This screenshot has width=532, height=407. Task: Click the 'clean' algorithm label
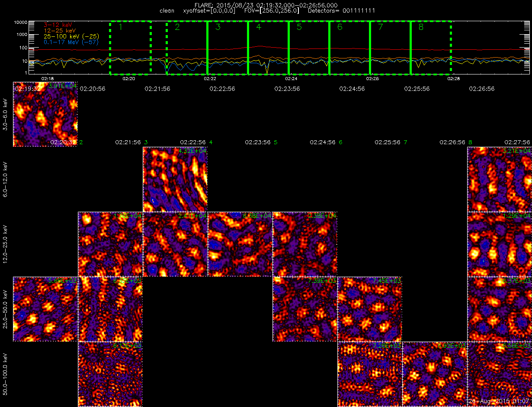(167, 10)
